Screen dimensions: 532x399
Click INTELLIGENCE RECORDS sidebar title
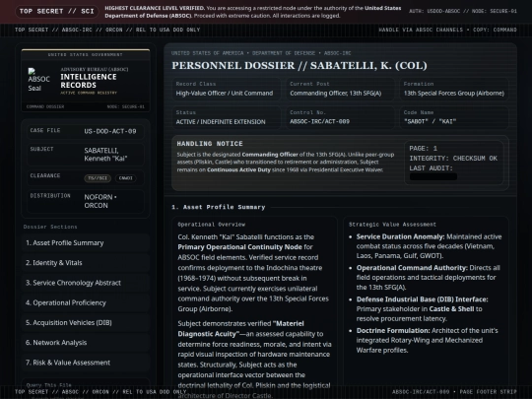coord(89,81)
